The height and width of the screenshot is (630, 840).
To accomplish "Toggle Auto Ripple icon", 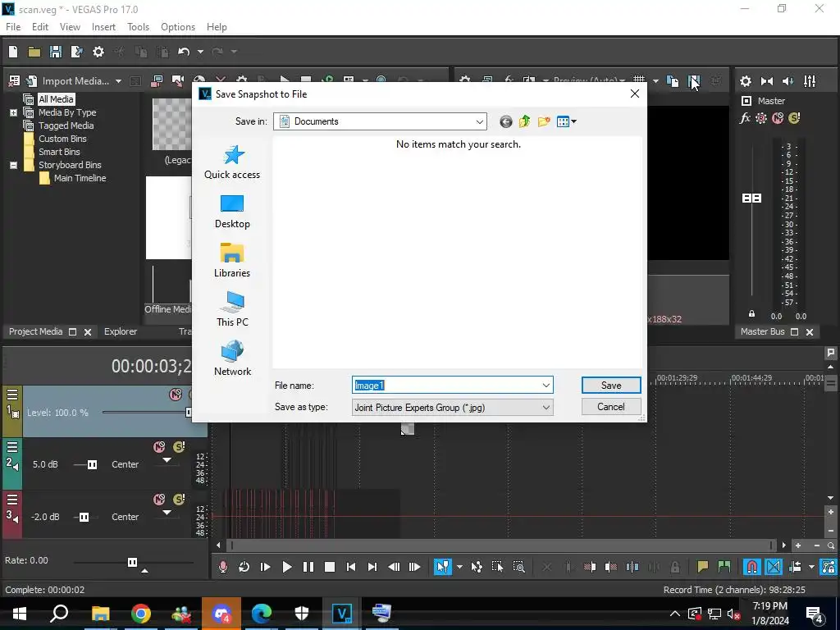I will coord(796,567).
